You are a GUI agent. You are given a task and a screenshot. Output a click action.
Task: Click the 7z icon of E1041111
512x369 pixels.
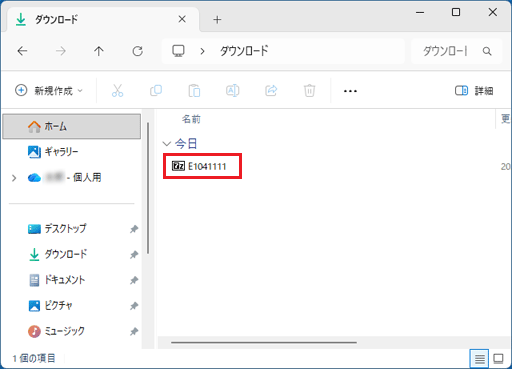coord(178,166)
